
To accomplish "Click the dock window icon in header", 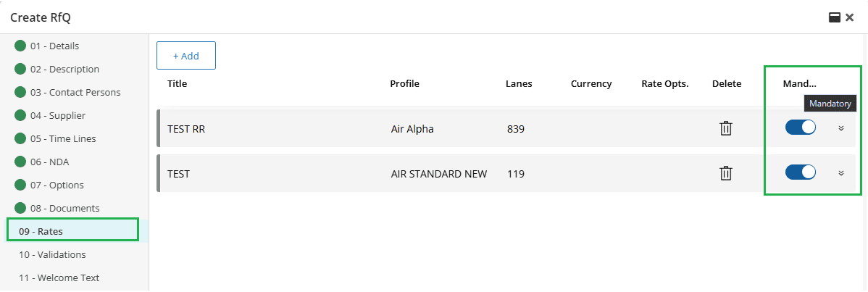I will click(834, 17).
